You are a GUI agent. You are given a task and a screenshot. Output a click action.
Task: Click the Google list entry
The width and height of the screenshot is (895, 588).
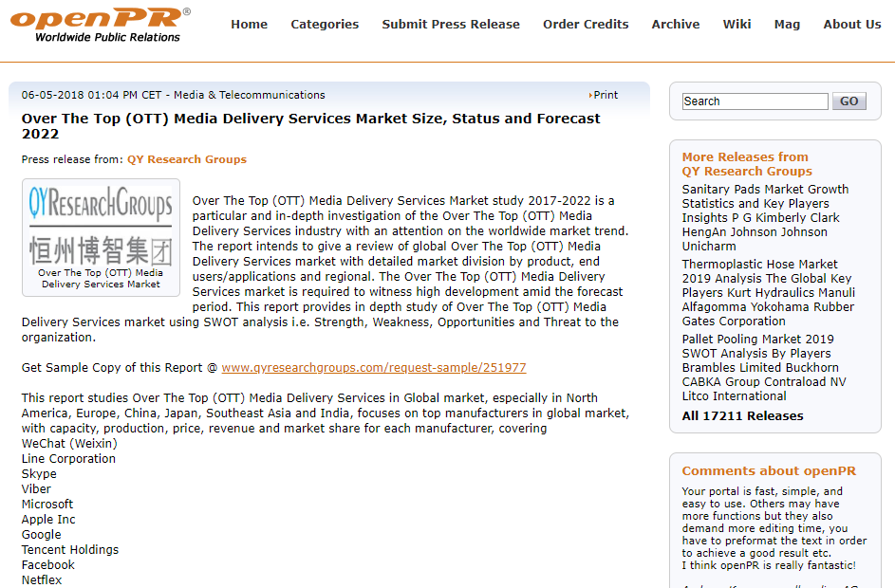coord(41,534)
